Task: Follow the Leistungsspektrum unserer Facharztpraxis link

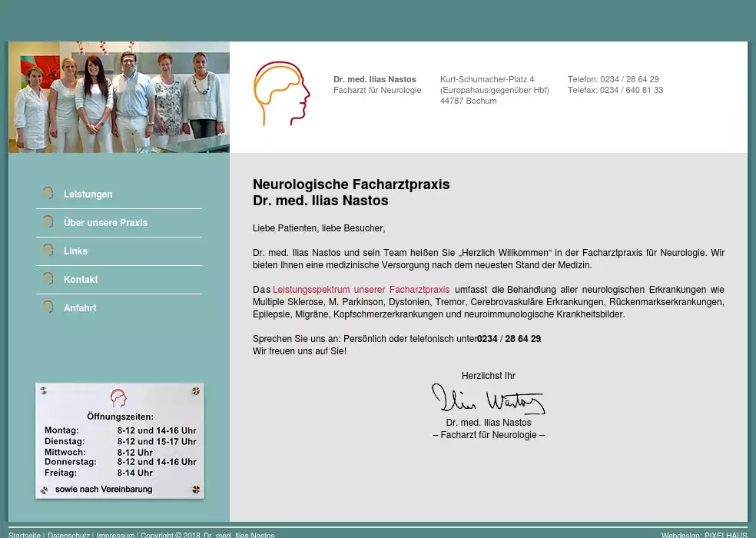Action: pyautogui.click(x=361, y=290)
